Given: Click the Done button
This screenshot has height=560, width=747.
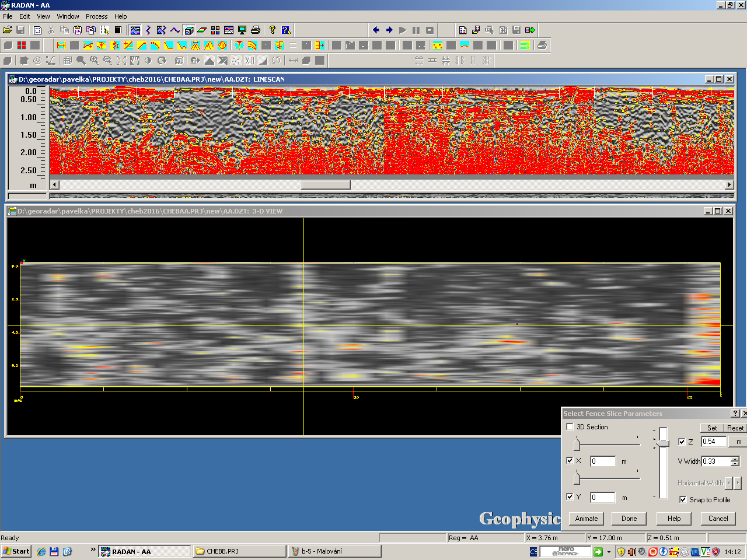Looking at the screenshot, I should point(629,519).
